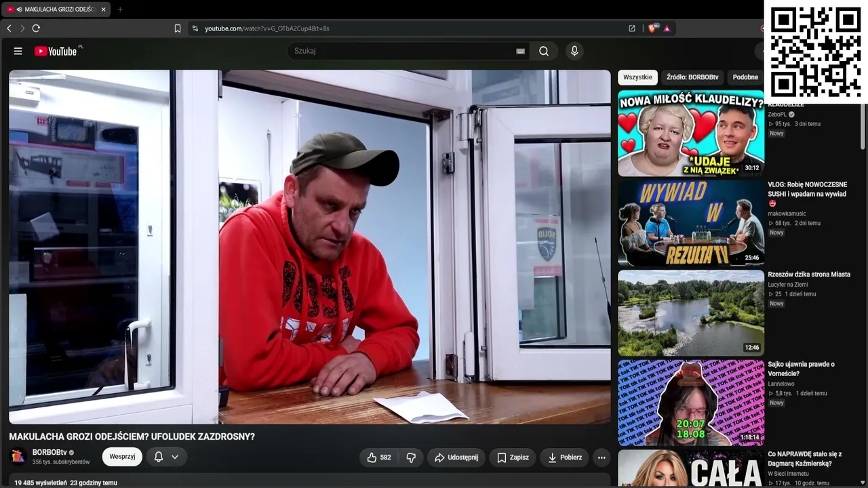Select the MAKULACHA GROZI ODEJŚC browser tab
Screen dimensions: 868x488
(56, 9)
